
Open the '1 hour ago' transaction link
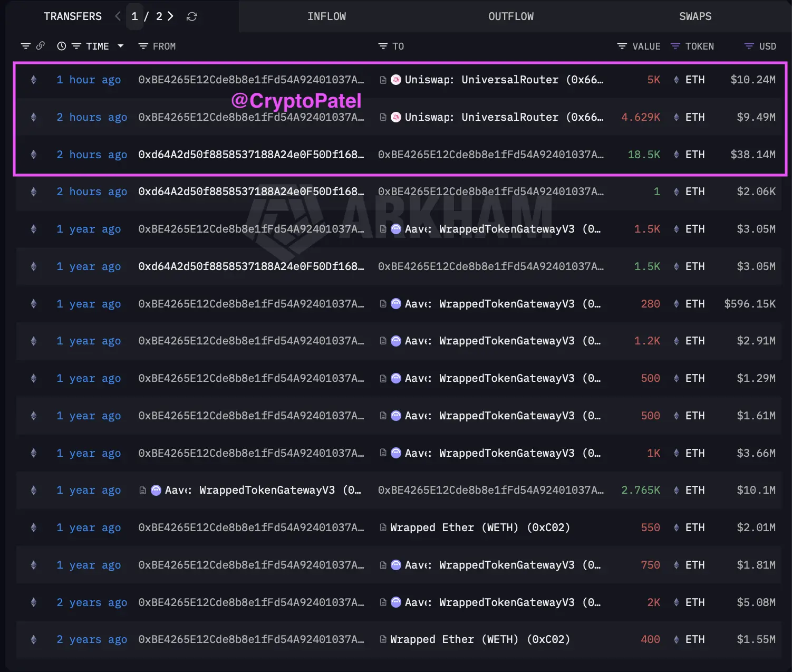point(89,80)
